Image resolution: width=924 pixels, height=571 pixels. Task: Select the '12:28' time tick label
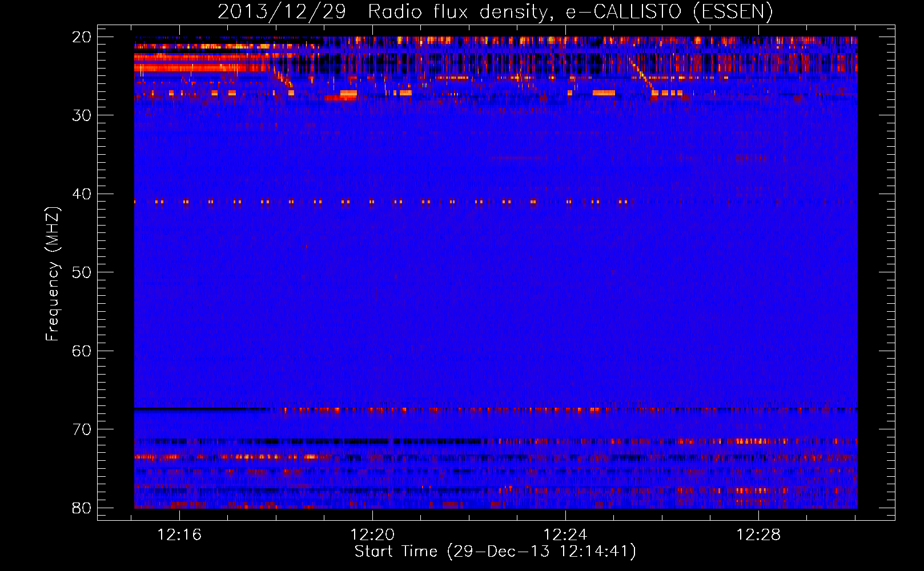(x=758, y=535)
